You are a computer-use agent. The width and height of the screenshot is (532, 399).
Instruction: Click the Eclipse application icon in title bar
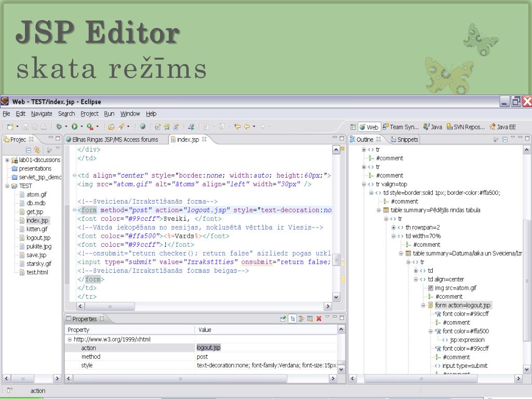click(x=5, y=101)
